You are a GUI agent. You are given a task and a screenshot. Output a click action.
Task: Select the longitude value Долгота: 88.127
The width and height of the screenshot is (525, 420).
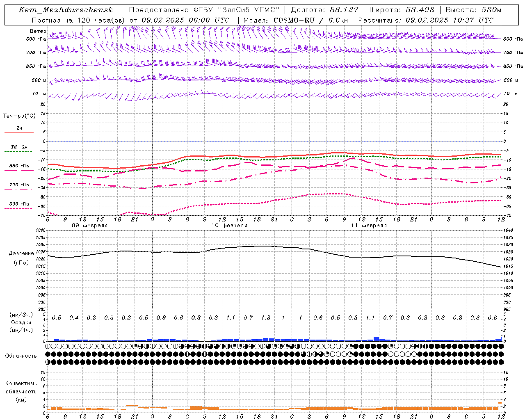tap(324, 10)
